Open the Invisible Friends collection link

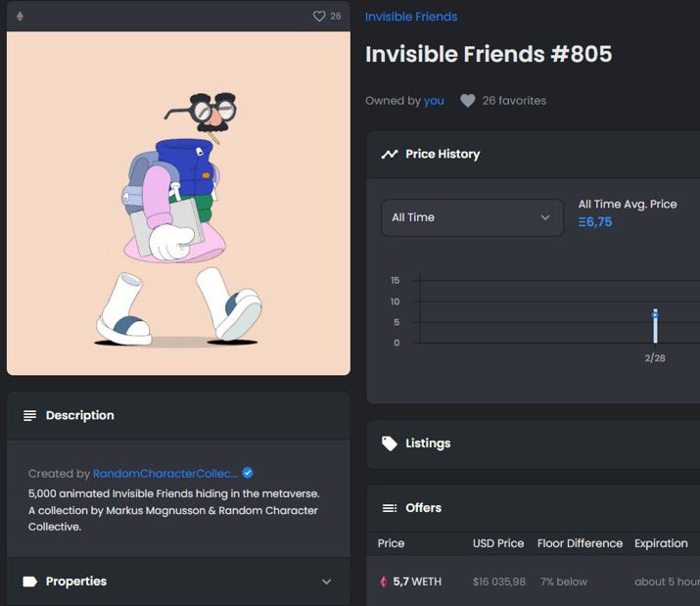(x=411, y=17)
